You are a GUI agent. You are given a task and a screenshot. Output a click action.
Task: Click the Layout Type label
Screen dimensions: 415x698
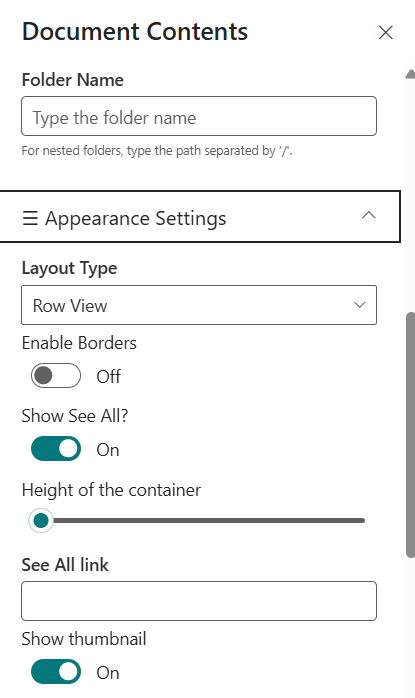point(69,268)
